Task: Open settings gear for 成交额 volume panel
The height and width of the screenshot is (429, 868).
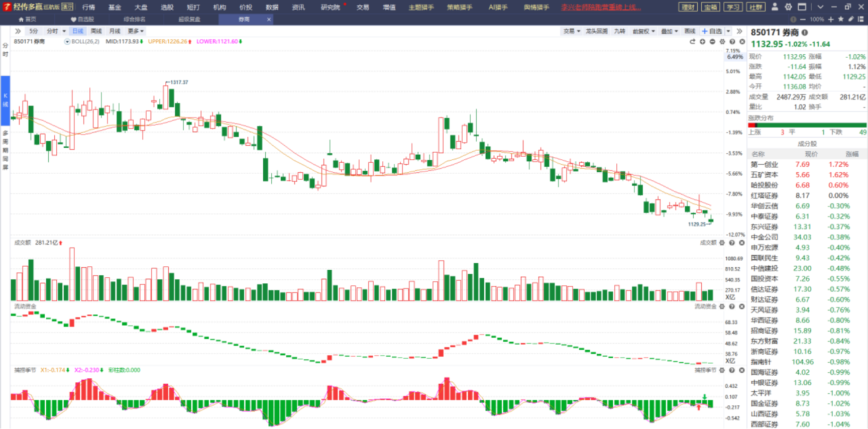Action: coord(722,243)
